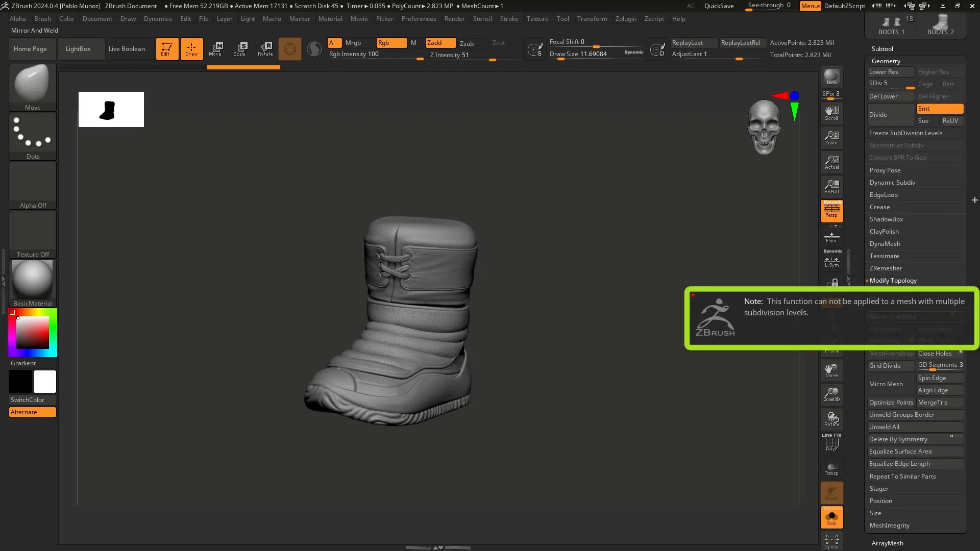Select the white secondary color swatch
Viewport: 980px width, 551px height.
coord(45,382)
